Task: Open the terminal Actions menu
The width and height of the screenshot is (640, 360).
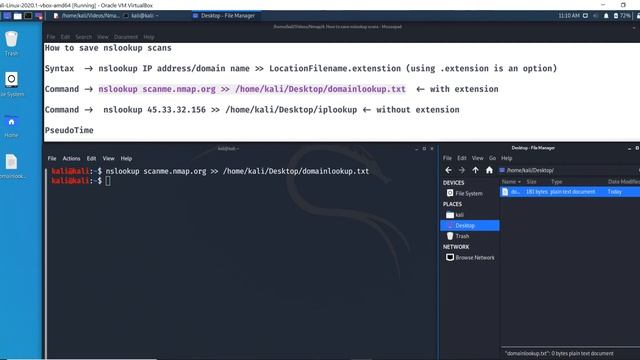Action: coord(71,158)
